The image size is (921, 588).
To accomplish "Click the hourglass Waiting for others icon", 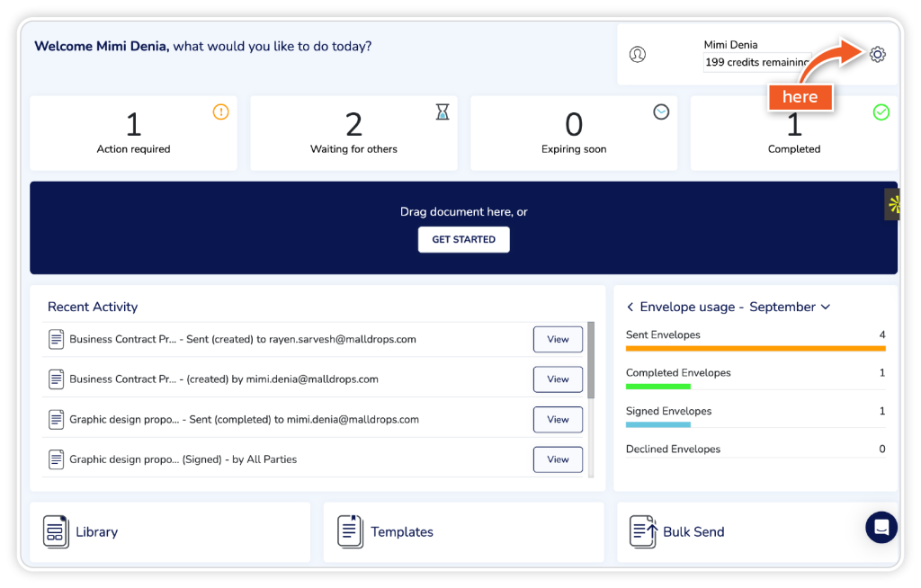I will (x=442, y=111).
